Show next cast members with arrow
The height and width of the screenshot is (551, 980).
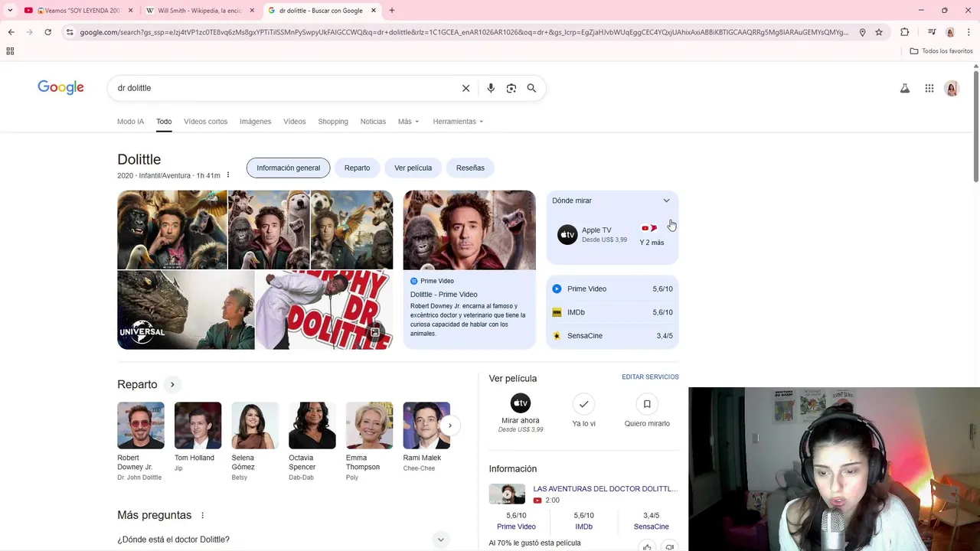coord(449,425)
